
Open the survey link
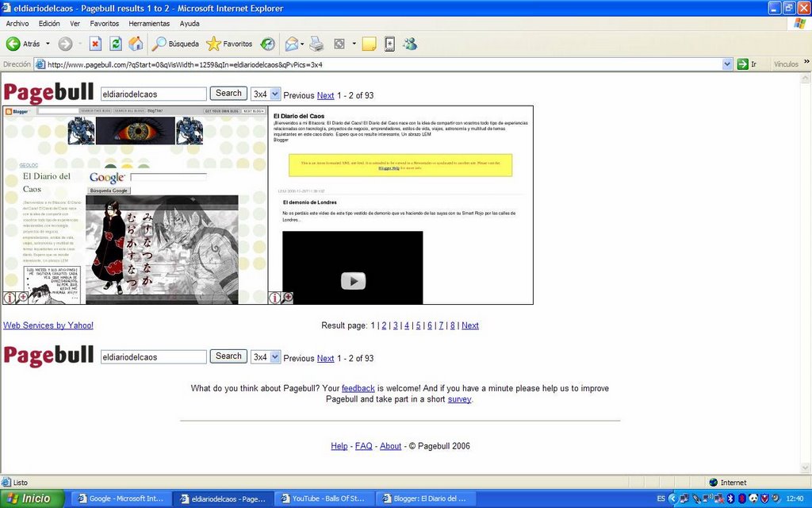click(459, 399)
